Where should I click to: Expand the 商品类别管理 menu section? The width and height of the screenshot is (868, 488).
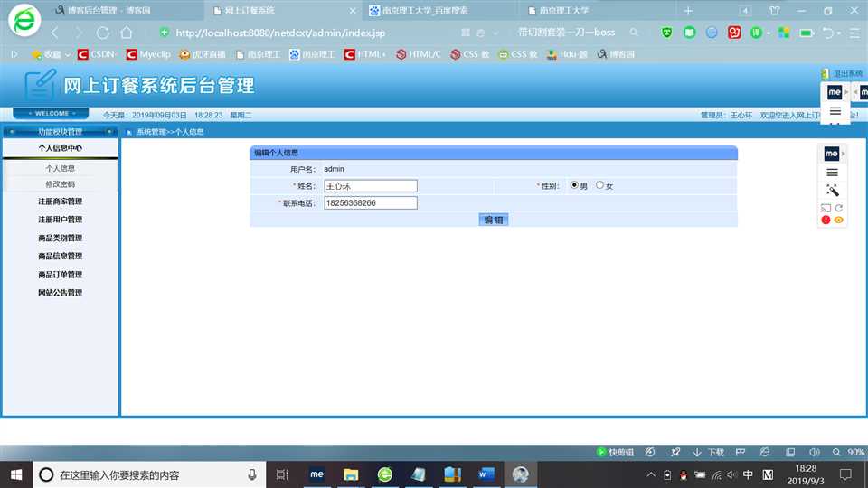pyautogui.click(x=60, y=238)
